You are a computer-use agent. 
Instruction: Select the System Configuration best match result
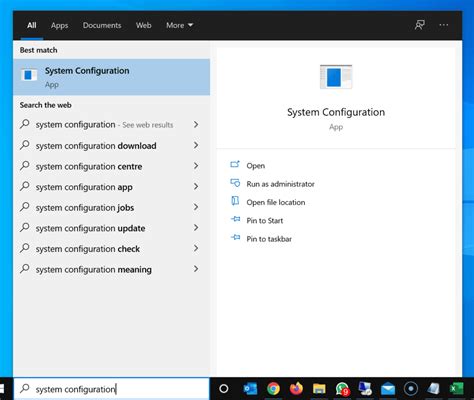click(111, 77)
